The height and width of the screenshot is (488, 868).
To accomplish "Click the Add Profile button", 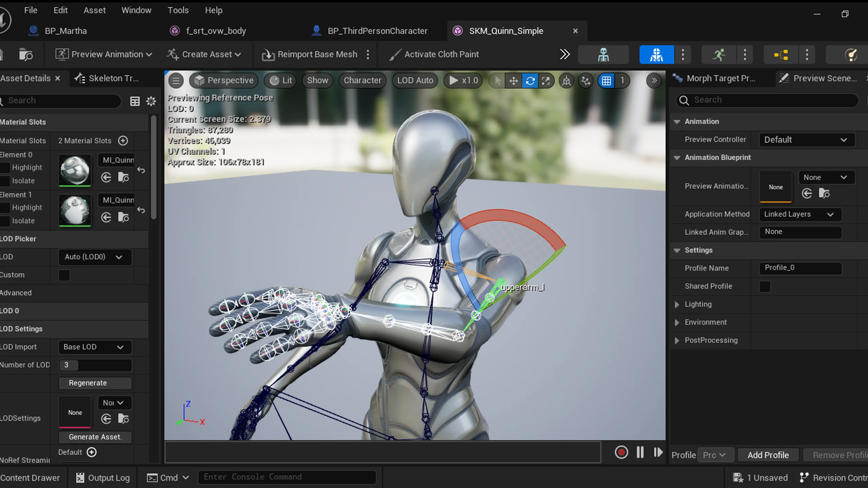I will click(768, 455).
